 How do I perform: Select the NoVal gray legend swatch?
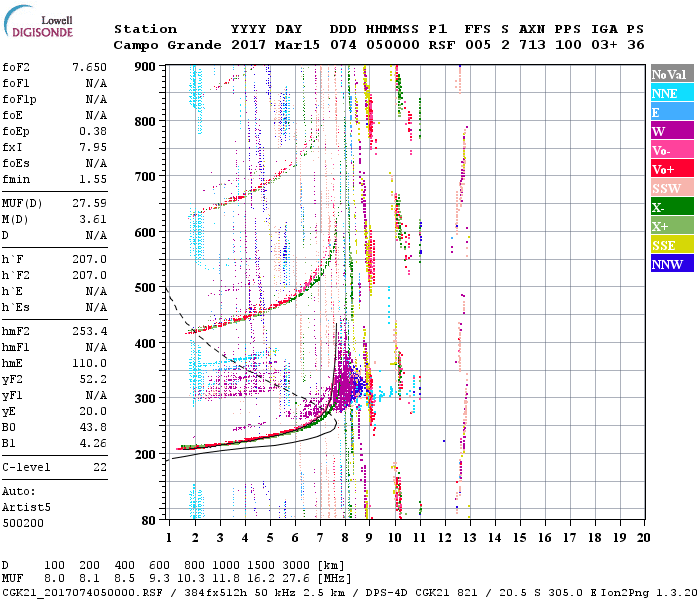670,74
